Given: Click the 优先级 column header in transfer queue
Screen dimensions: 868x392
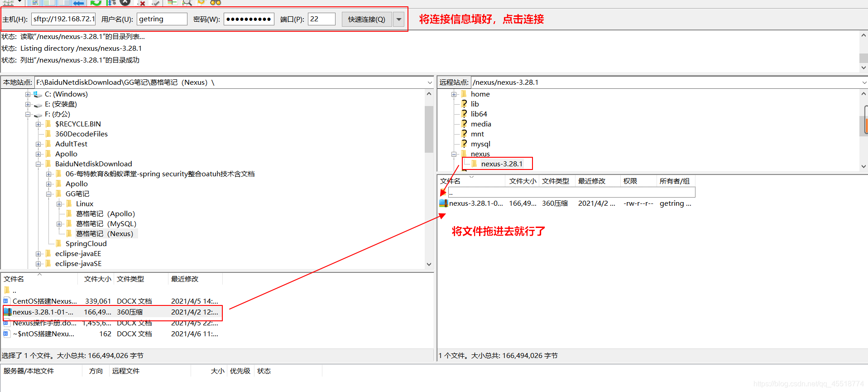Looking at the screenshot, I should (x=240, y=371).
